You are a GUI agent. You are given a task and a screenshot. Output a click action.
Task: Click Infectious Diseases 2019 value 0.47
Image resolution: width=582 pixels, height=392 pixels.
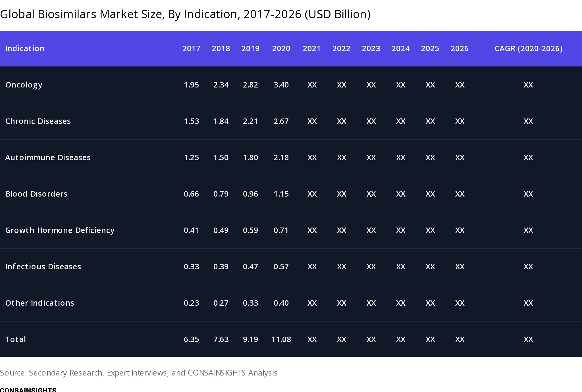tap(251, 267)
